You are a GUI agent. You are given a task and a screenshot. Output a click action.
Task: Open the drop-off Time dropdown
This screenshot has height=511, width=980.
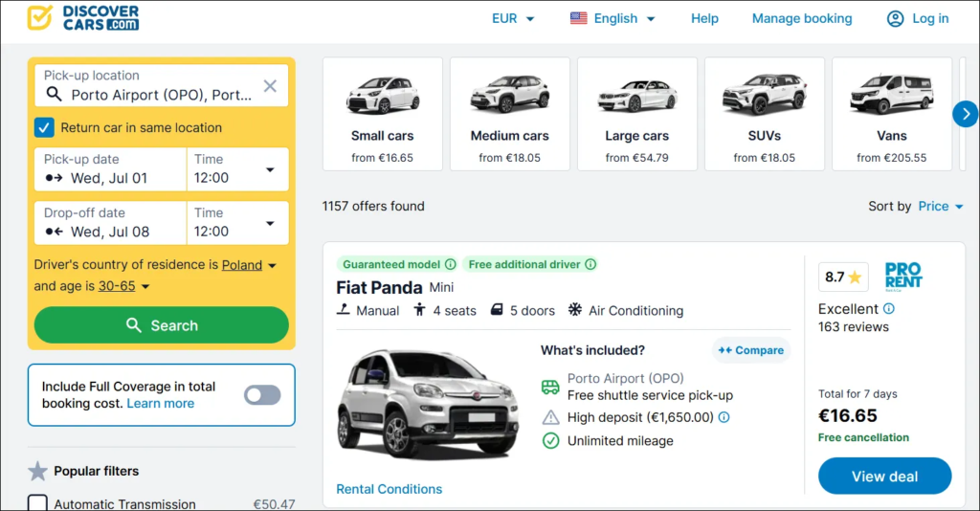click(x=237, y=223)
